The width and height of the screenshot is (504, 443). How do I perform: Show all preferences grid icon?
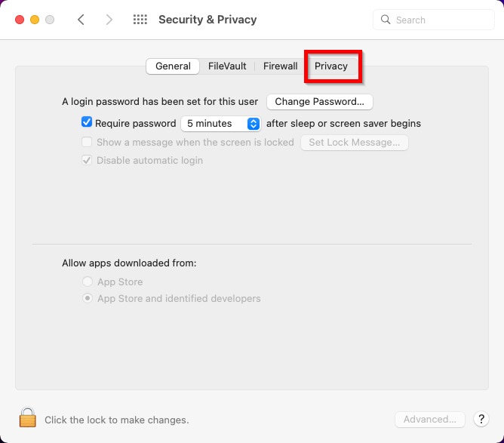click(140, 20)
